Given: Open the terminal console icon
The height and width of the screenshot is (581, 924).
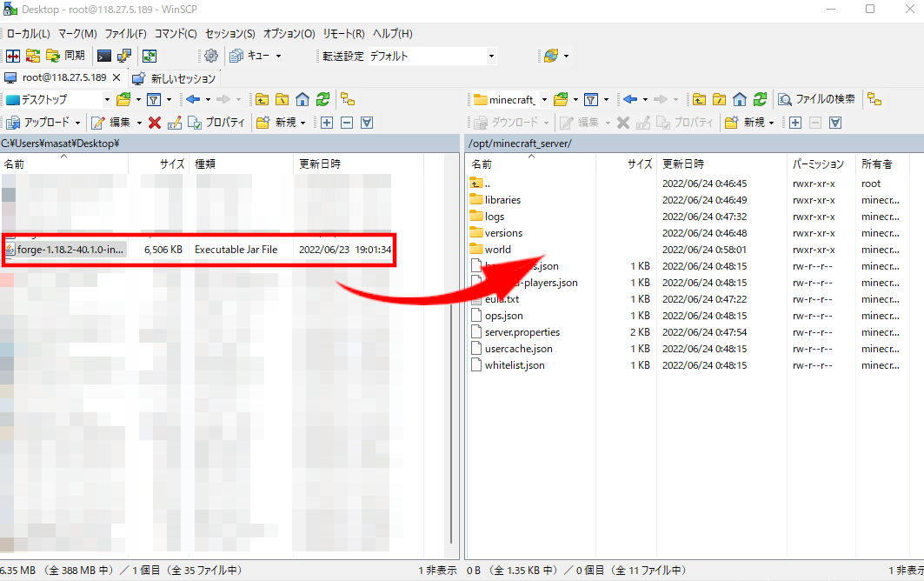Looking at the screenshot, I should (x=104, y=56).
